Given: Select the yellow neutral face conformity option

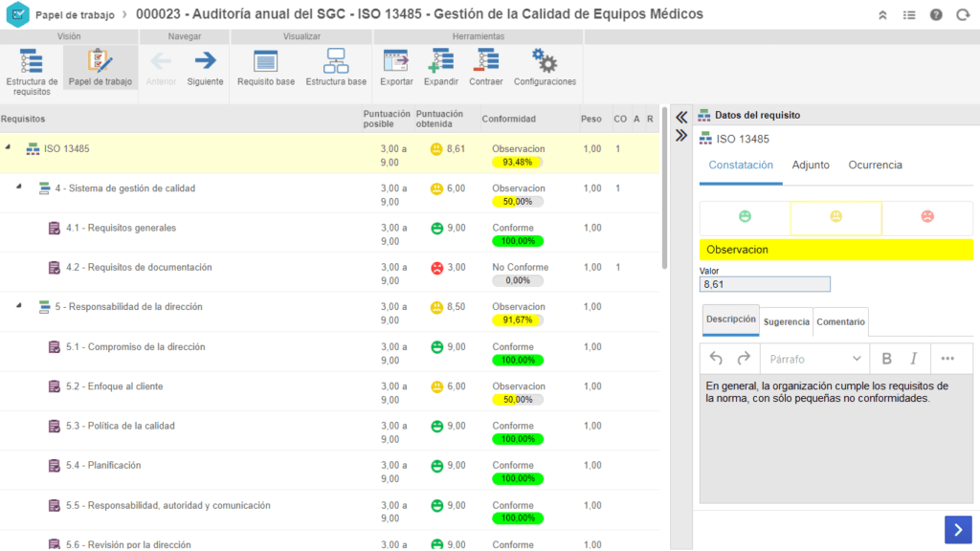Looking at the screenshot, I should (835, 217).
